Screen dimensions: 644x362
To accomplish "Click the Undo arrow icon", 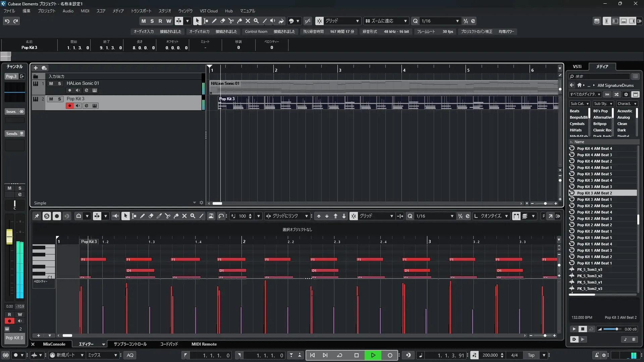I will click(7, 21).
